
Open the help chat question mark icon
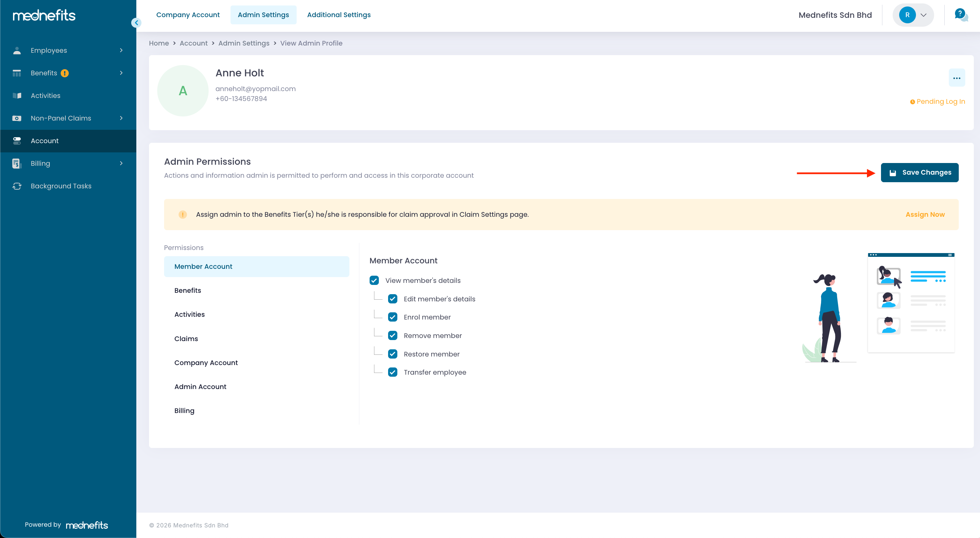pos(960,15)
